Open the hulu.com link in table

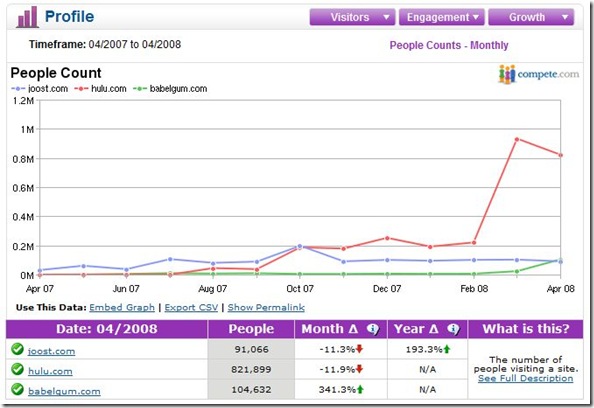pyautogui.click(x=50, y=371)
